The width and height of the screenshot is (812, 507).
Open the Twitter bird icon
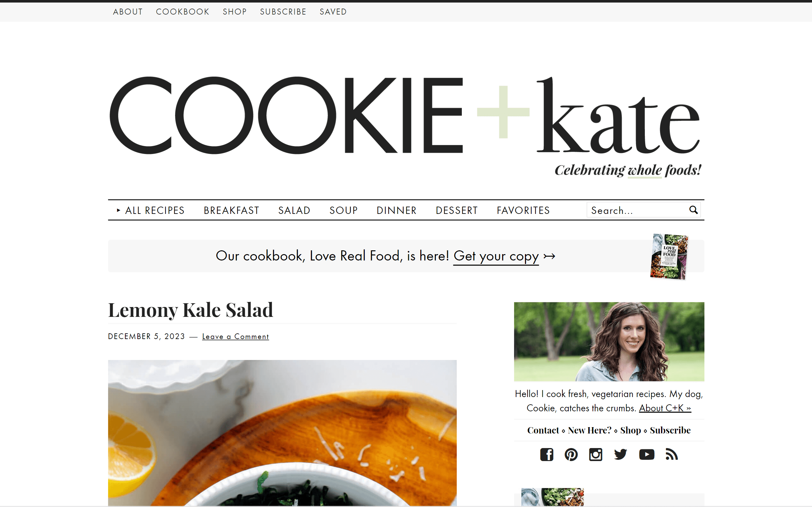click(x=620, y=455)
